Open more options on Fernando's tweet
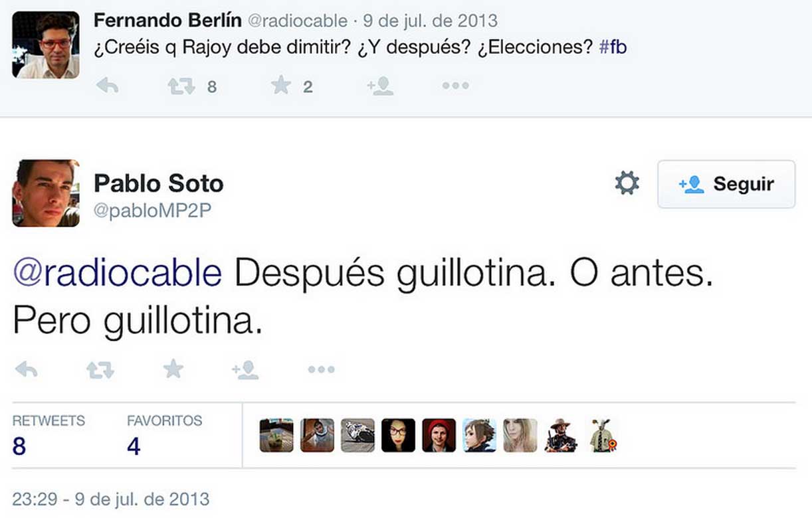Viewport: 812px width, 518px height. click(455, 86)
